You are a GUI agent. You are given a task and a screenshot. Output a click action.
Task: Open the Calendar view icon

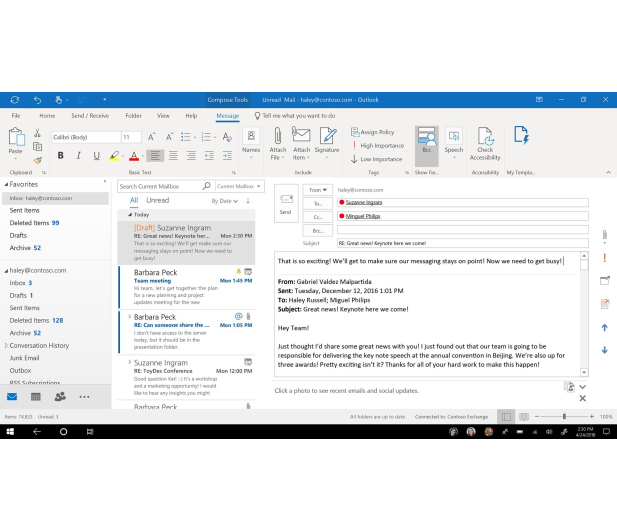(x=36, y=397)
